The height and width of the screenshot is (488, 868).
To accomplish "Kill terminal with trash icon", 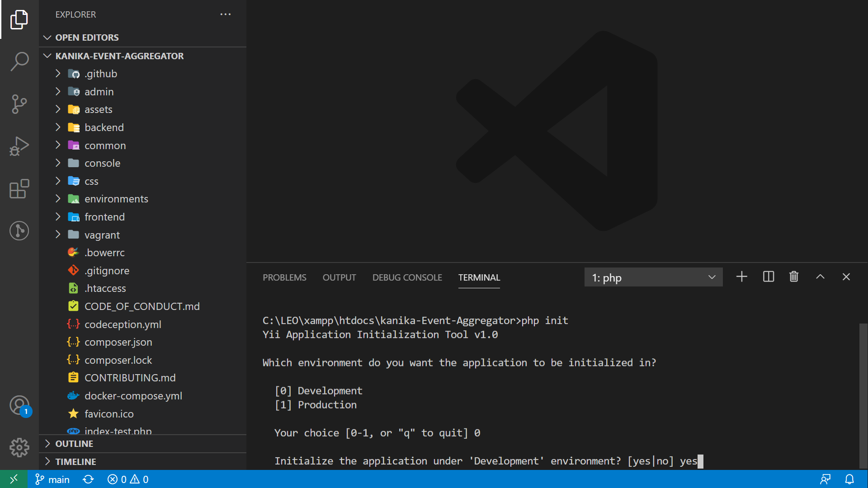I will (794, 277).
